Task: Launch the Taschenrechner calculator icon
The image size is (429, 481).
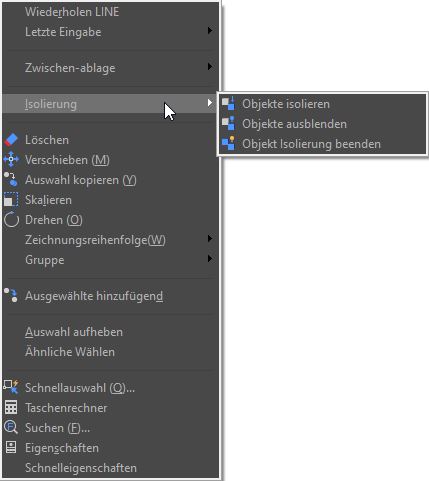Action: tap(11, 407)
